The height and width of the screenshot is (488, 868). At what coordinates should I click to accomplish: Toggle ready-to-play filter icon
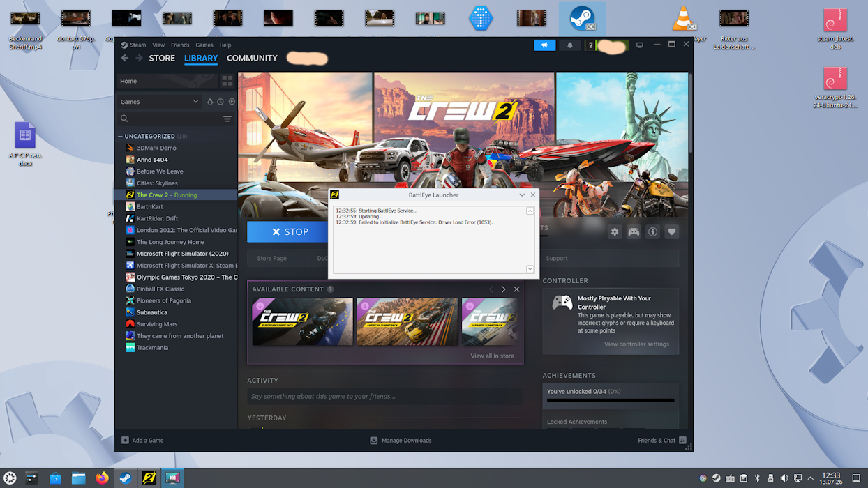tap(232, 102)
